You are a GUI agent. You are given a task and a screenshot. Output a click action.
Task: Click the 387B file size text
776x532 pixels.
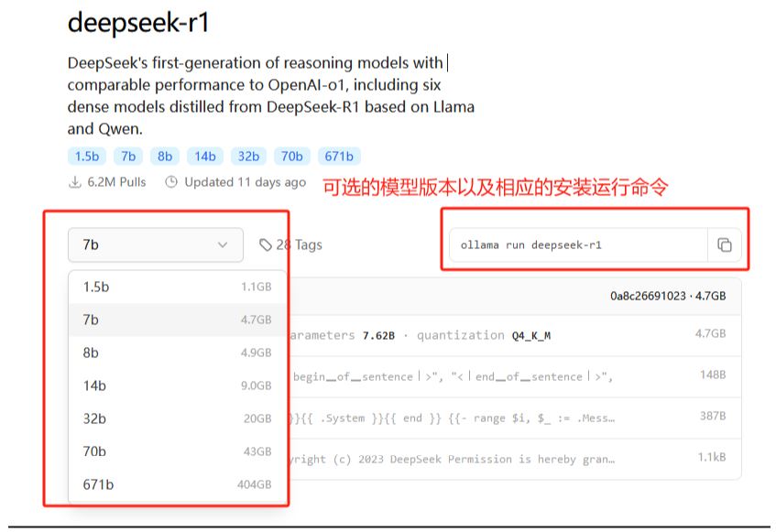click(x=713, y=416)
